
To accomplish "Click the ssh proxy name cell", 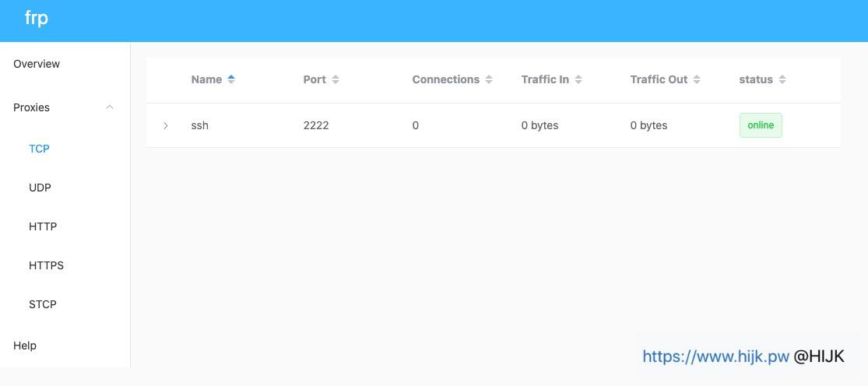I will [200, 125].
